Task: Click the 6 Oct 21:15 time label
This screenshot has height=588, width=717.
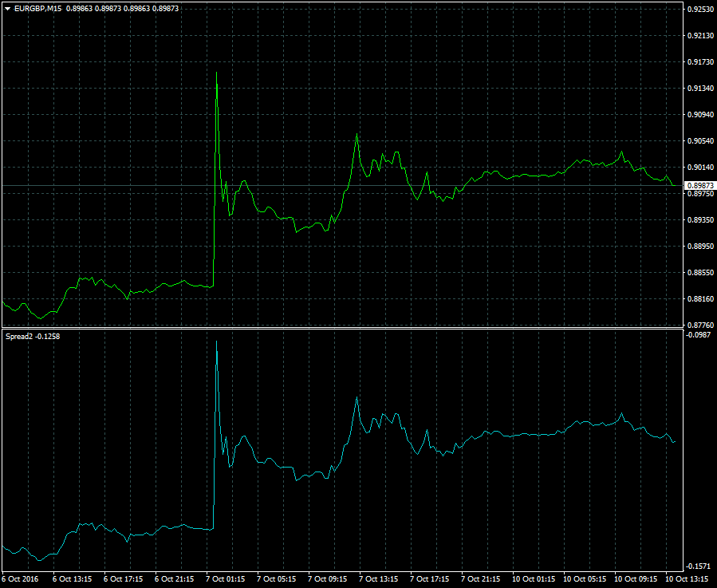Action: [175, 579]
